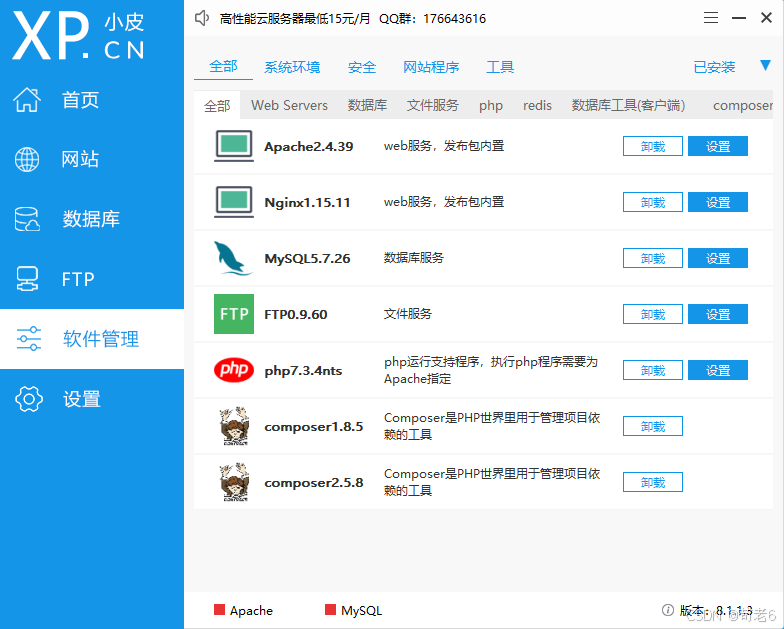The width and height of the screenshot is (784, 629).
Task: Click the XP.CN logo
Action: pos(78,36)
